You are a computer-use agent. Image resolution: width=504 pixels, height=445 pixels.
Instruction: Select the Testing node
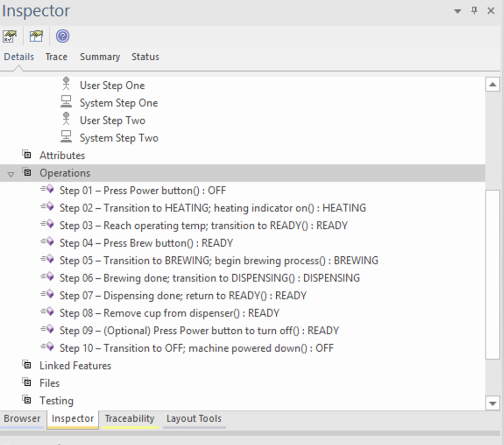click(57, 401)
